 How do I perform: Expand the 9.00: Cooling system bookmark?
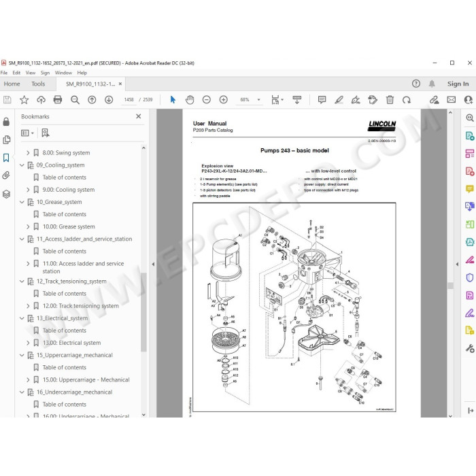point(28,190)
